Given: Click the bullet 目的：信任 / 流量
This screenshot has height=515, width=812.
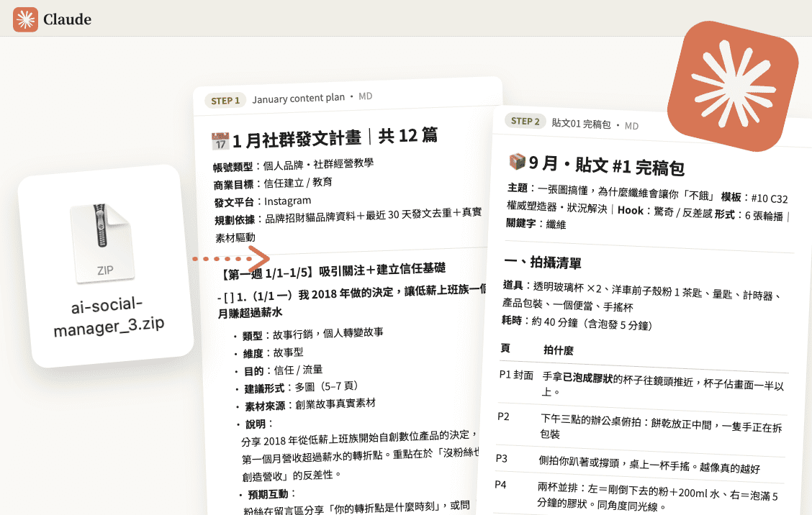Looking at the screenshot, I should 284,370.
